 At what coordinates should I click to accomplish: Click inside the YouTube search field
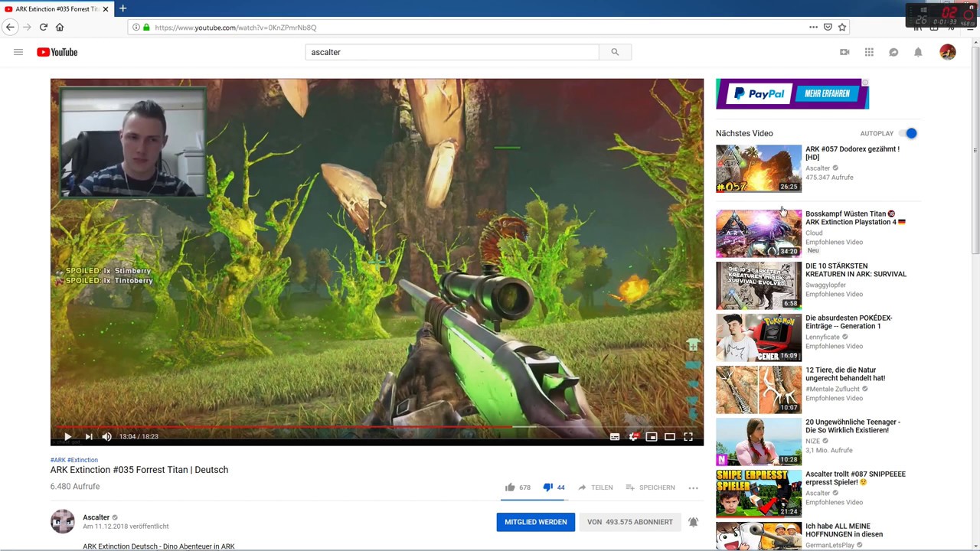point(452,52)
